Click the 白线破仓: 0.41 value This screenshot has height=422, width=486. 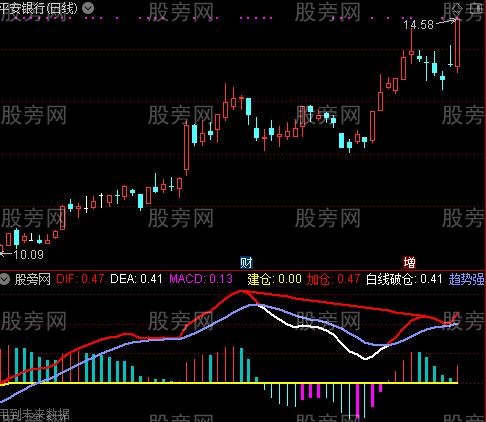pyautogui.click(x=404, y=279)
